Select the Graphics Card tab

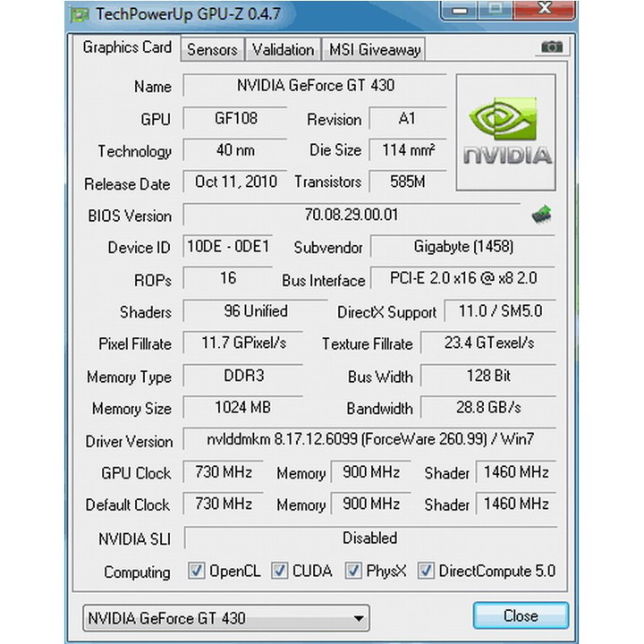(127, 47)
